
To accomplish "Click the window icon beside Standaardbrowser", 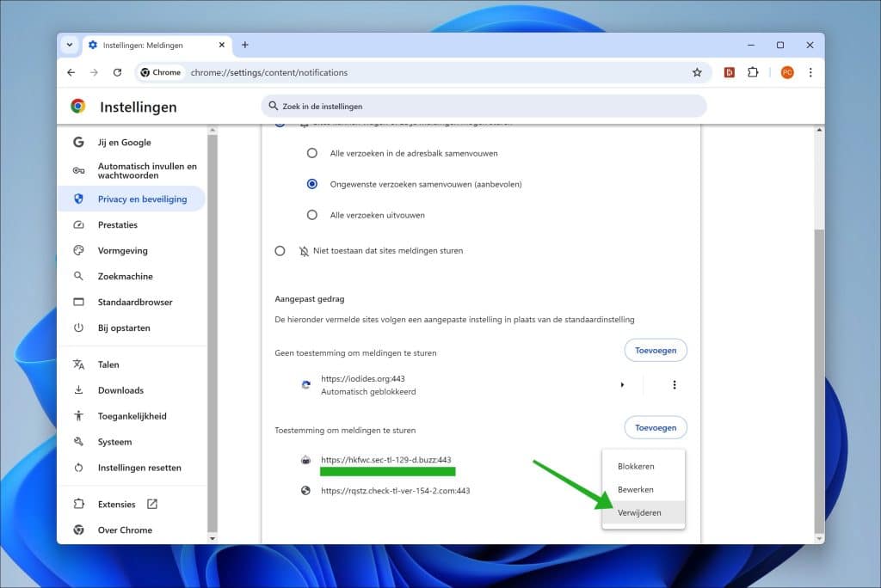I will coord(78,302).
